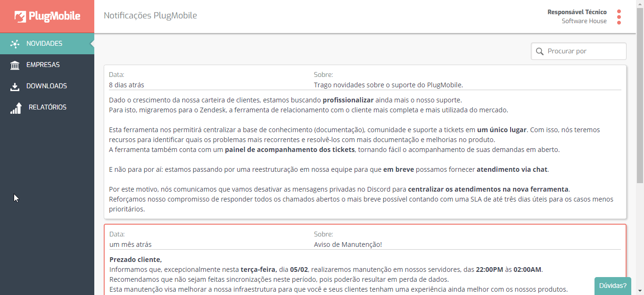The height and width of the screenshot is (295, 644).
Task: Click the '8 dias atrás' date
Action: tap(126, 85)
